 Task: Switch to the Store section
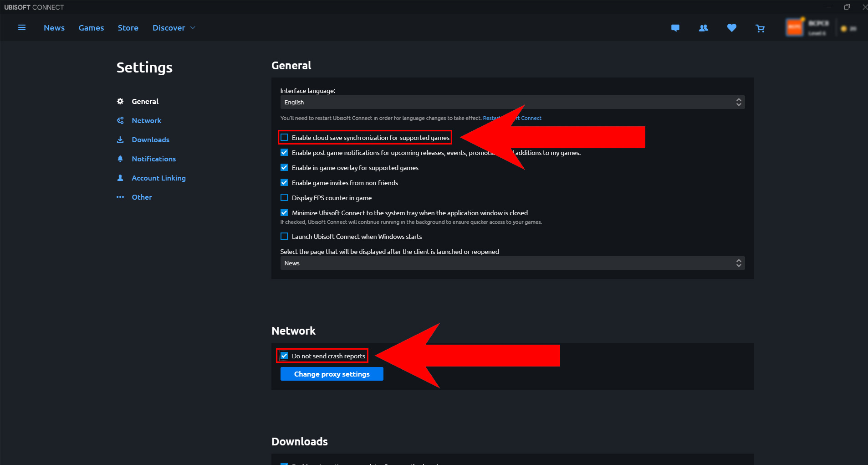coord(128,28)
